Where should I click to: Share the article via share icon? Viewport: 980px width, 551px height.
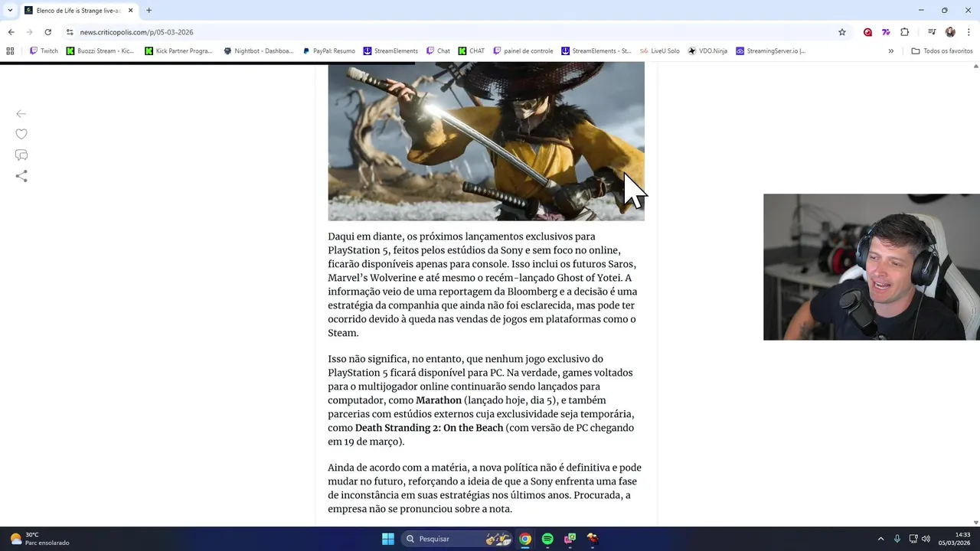[21, 176]
